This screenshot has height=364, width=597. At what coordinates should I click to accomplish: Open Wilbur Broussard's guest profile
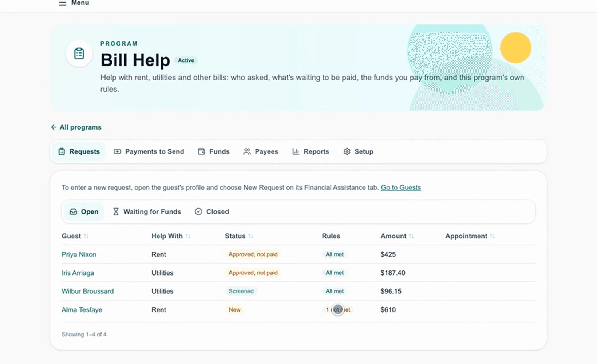point(87,291)
